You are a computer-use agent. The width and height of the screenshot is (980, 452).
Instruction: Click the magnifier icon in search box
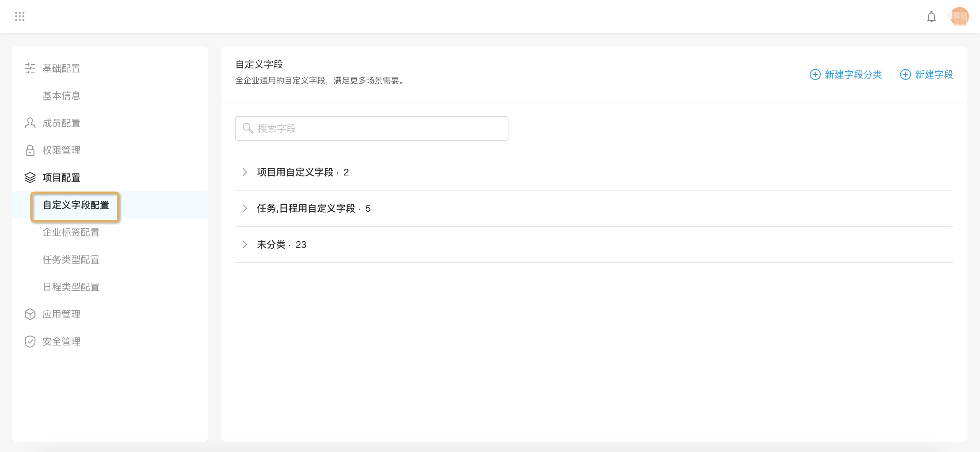coord(248,128)
